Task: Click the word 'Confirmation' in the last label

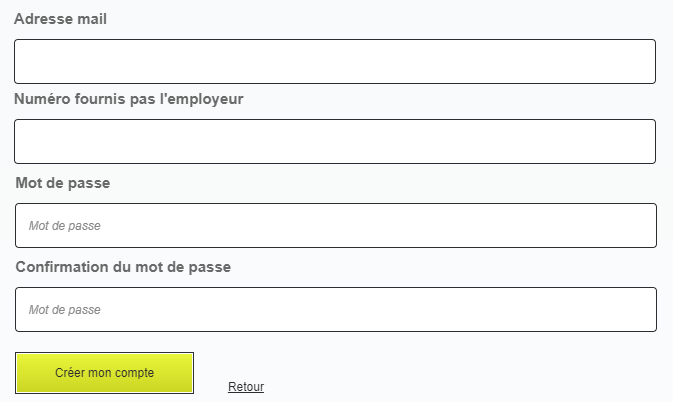Action: (x=59, y=267)
